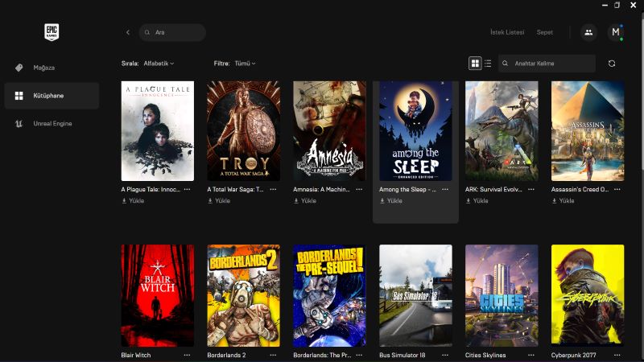This screenshot has width=644, height=362.
Task: Click Yükle under Assassin's Creed
Action: pos(563,201)
